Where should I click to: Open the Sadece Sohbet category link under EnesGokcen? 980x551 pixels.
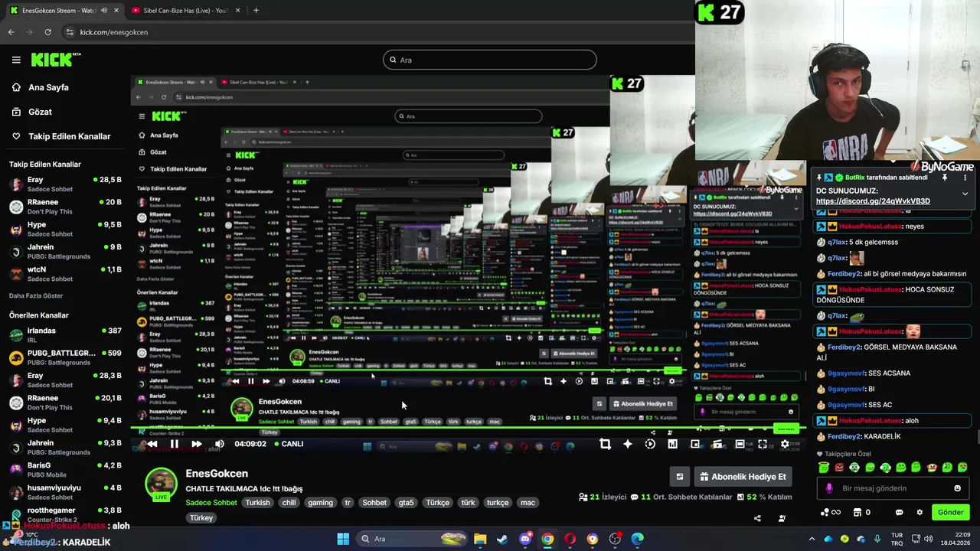pos(211,503)
